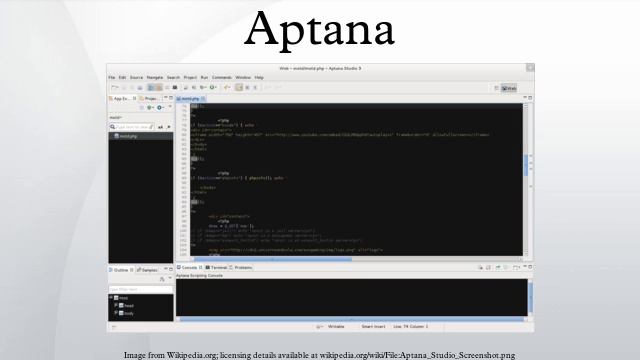Click the Wikipedia licensing caption text

coord(320,355)
